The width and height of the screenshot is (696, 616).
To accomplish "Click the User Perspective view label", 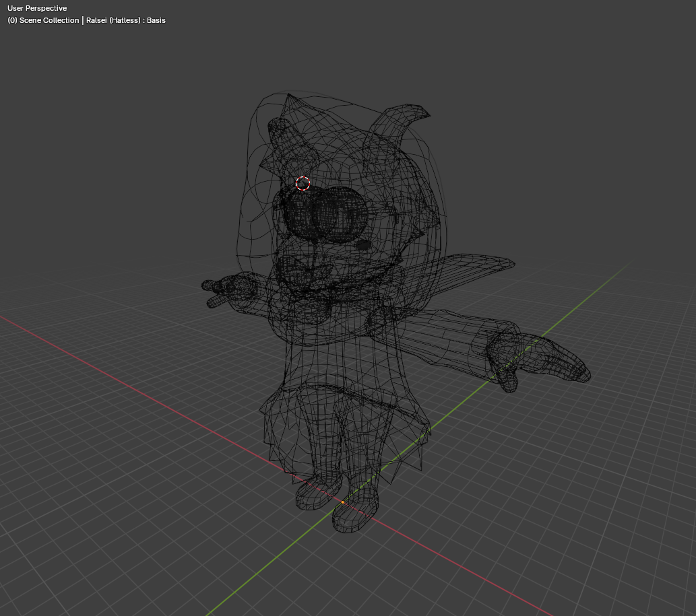I will 37,8.
